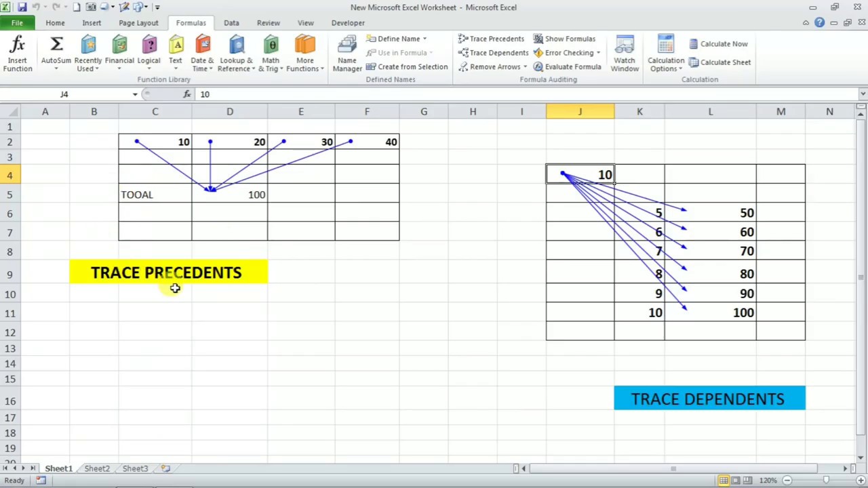Select Sheet2 tab
The image size is (868, 488).
click(x=96, y=468)
